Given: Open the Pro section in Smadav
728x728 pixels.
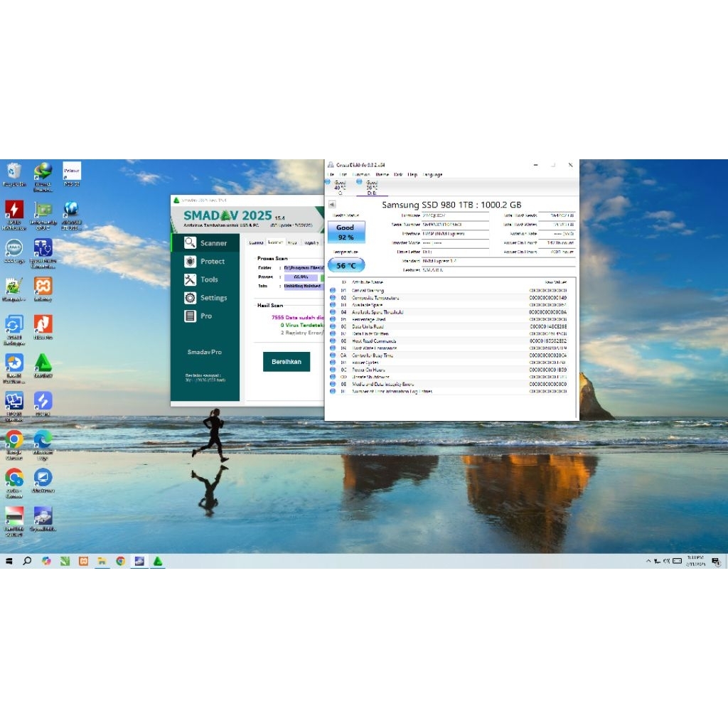Looking at the screenshot, I should pyautogui.click(x=206, y=316).
